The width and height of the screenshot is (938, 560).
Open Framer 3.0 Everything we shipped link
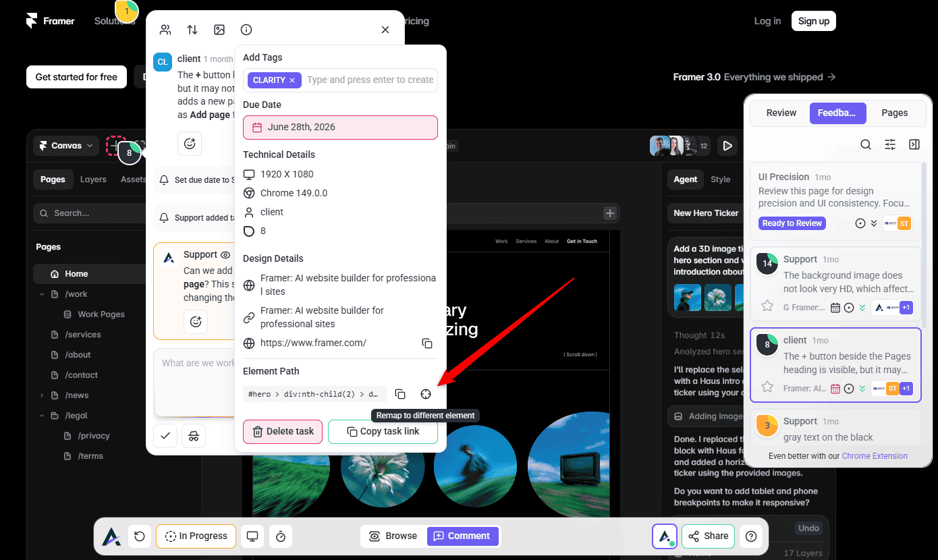(754, 77)
